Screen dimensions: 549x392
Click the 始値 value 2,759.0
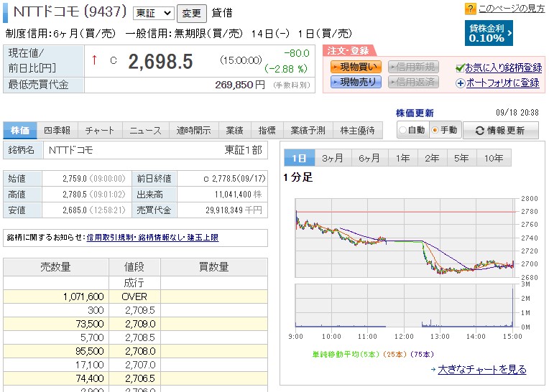click(75, 179)
